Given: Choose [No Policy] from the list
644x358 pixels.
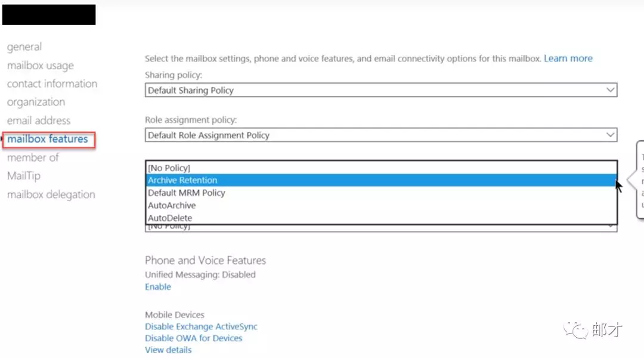Looking at the screenshot, I should [x=169, y=168].
